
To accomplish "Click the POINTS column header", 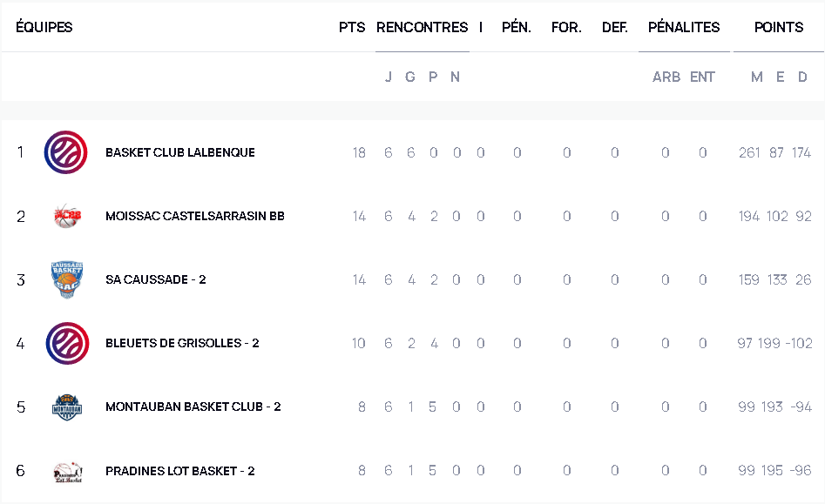I will [x=779, y=27].
